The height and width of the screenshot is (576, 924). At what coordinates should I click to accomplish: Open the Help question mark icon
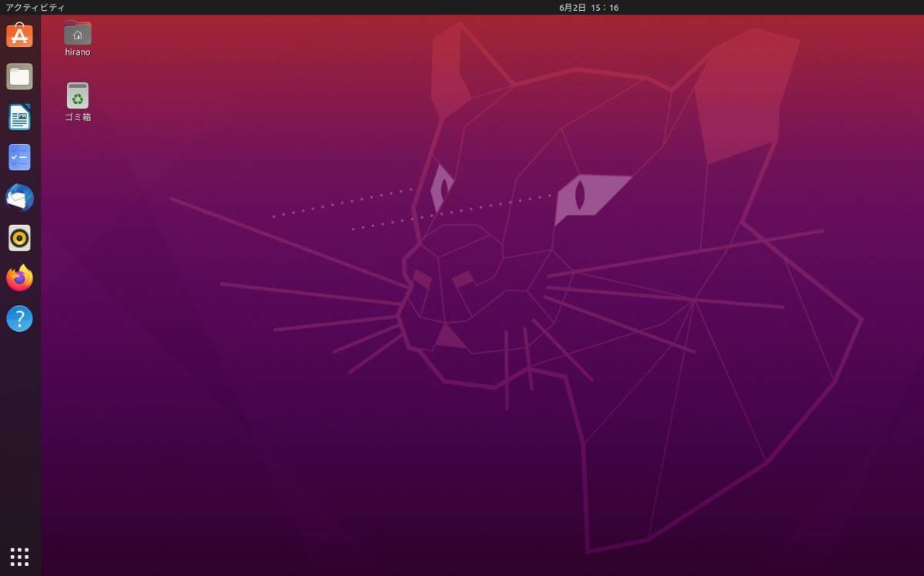(x=19, y=319)
